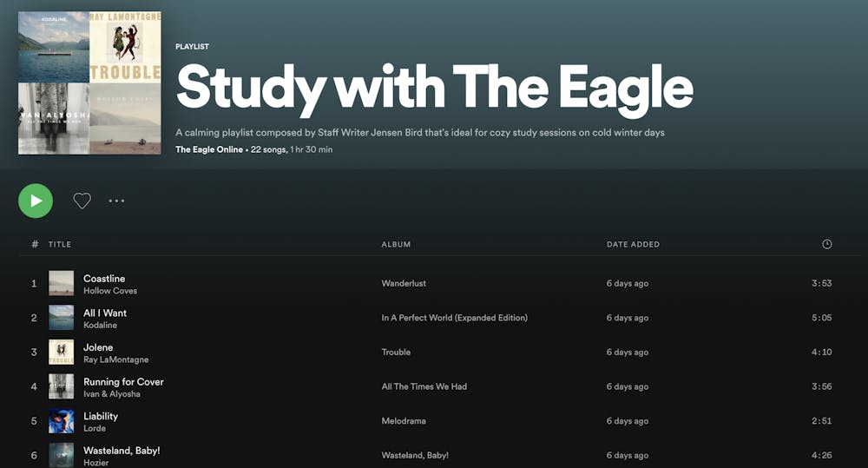Click the All I Want album thumbnail
868x468 pixels.
click(61, 318)
